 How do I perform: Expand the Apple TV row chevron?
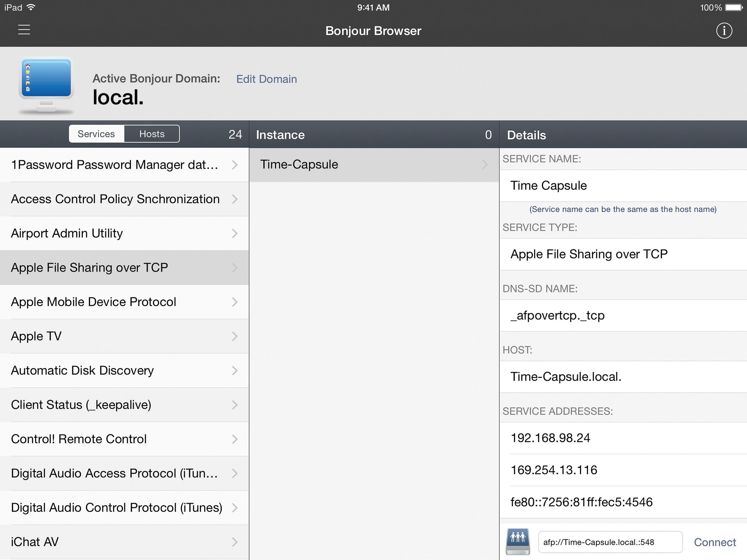tap(235, 336)
